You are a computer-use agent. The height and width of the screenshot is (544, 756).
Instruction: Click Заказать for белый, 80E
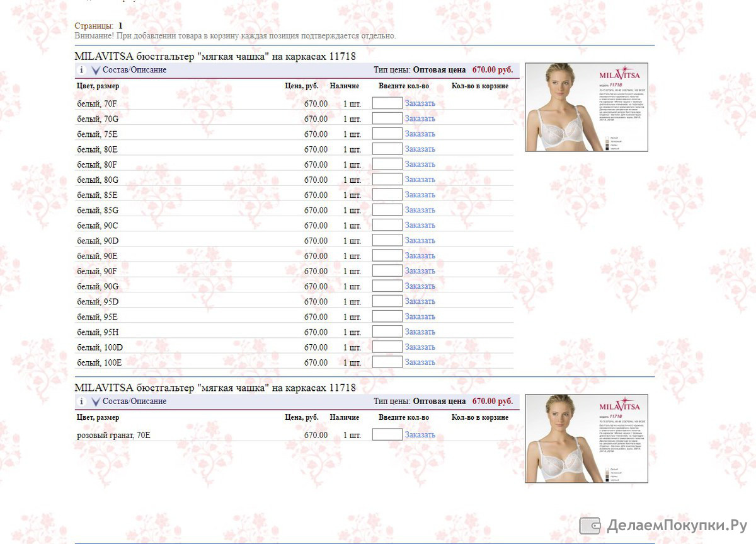(420, 149)
